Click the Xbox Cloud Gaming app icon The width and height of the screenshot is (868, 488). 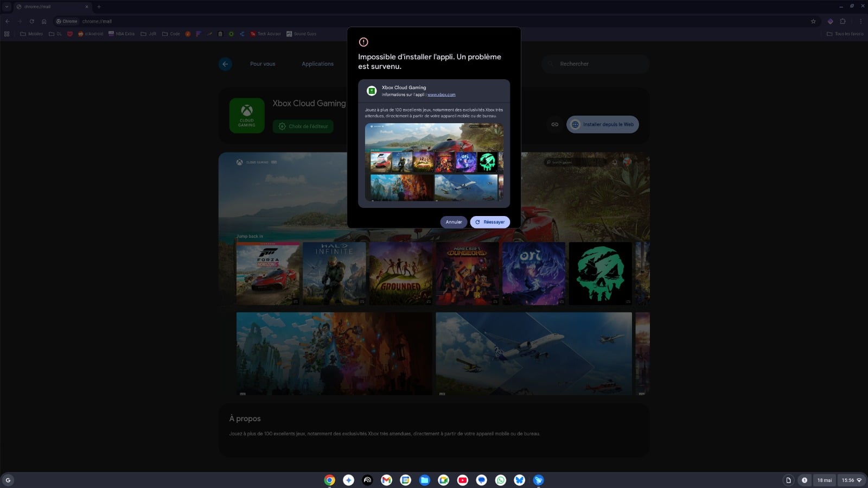coord(247,116)
